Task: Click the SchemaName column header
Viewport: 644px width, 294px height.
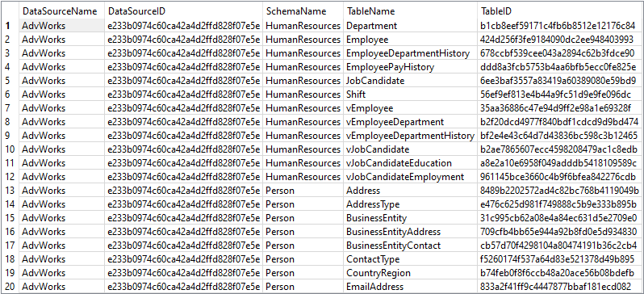Action: coord(303,10)
